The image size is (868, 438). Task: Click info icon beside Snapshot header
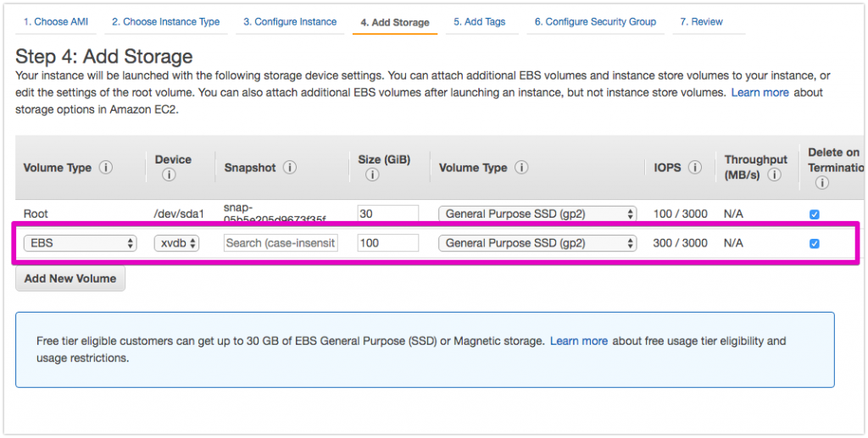(x=290, y=168)
